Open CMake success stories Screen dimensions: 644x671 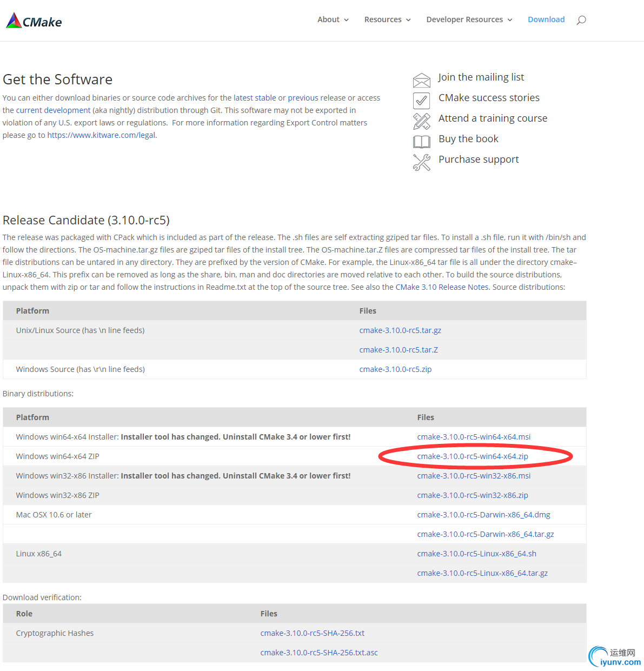pyautogui.click(x=489, y=98)
